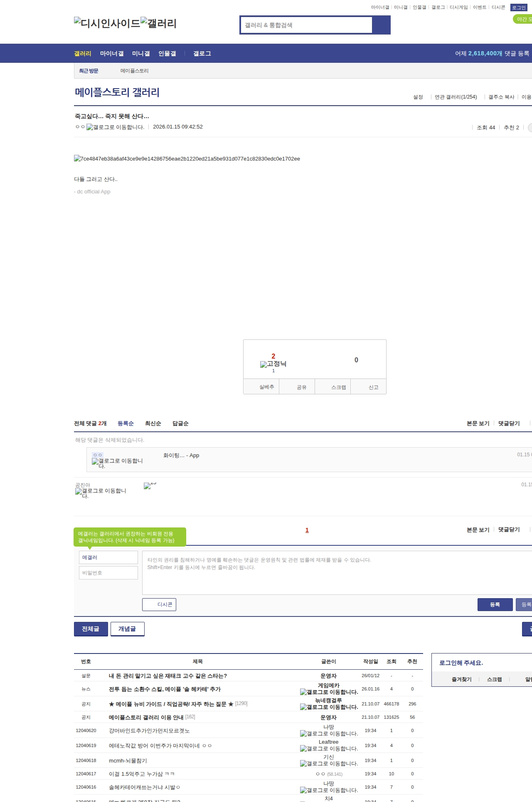Screen dimensions: 532x802
Task: Focus the 비밀번호 password field
Action: [108, 573]
